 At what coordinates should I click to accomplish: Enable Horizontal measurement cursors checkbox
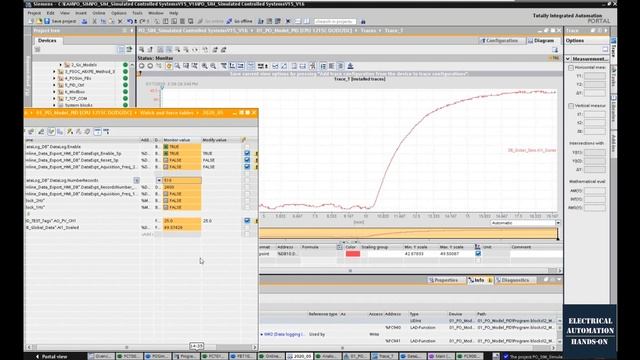(571, 67)
